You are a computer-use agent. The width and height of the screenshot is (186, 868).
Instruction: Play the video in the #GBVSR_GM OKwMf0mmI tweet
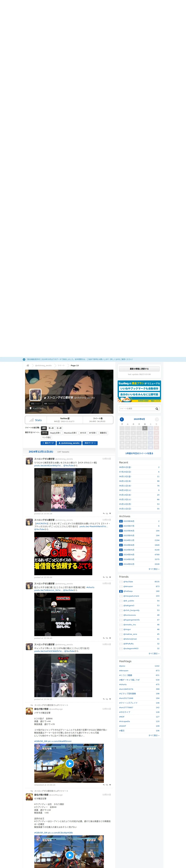click(x=70, y=763)
